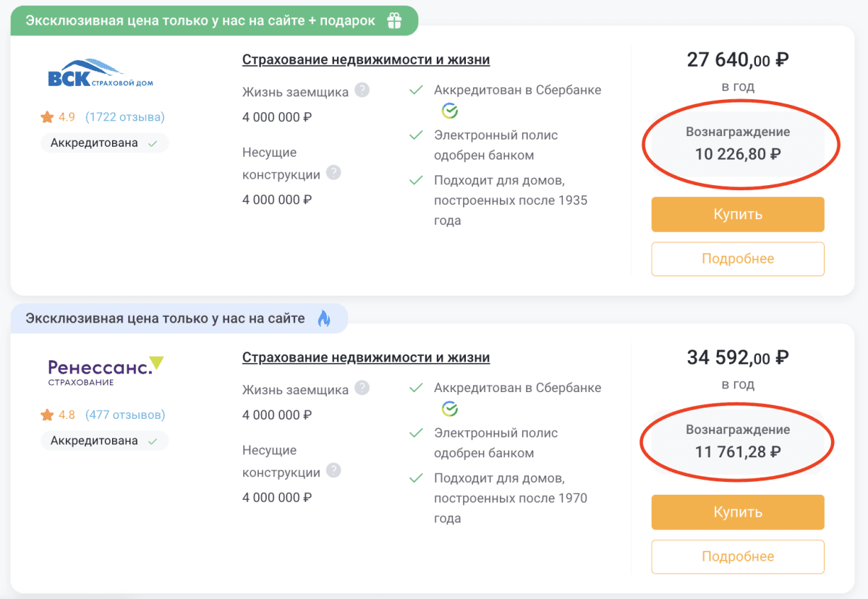Click the 27 640,00 ₽ price
Screen dimensions: 868x599
point(738,59)
